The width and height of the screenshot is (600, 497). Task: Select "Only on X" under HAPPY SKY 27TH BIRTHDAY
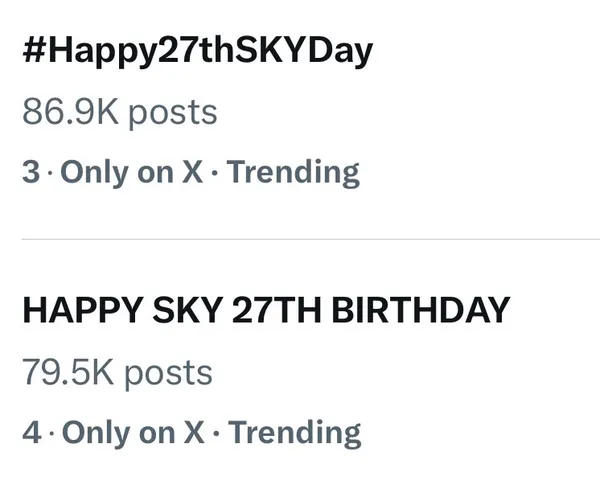click(133, 433)
